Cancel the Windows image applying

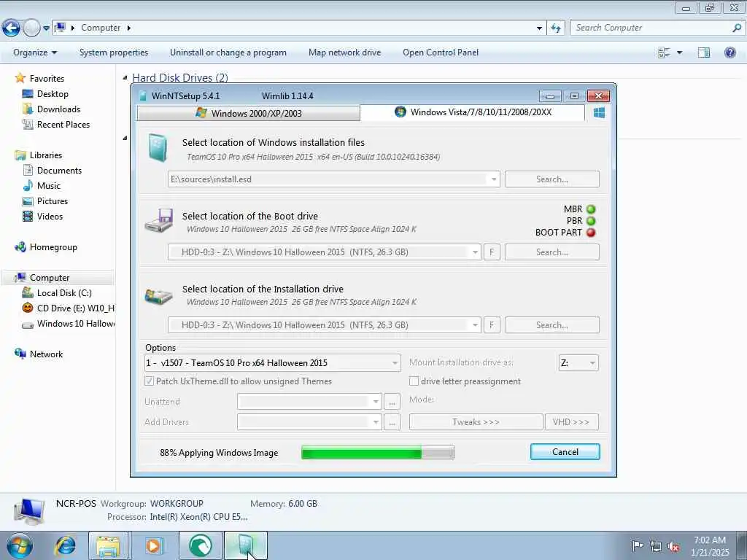[x=565, y=452]
